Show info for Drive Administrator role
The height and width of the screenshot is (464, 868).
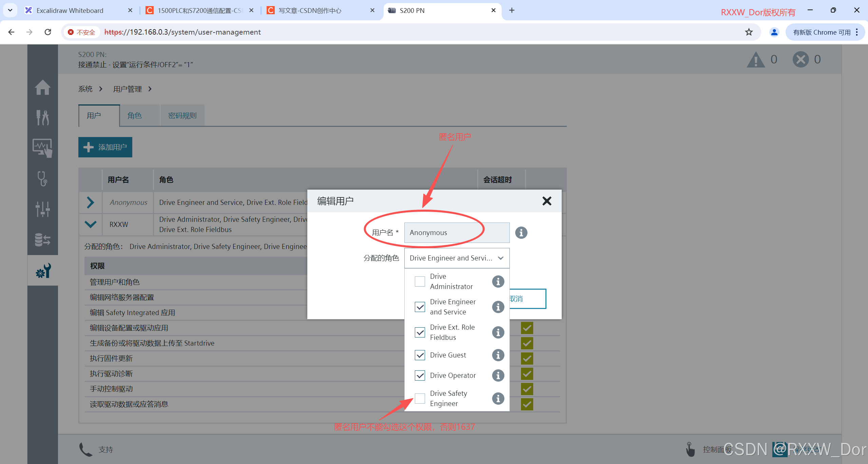coord(498,282)
